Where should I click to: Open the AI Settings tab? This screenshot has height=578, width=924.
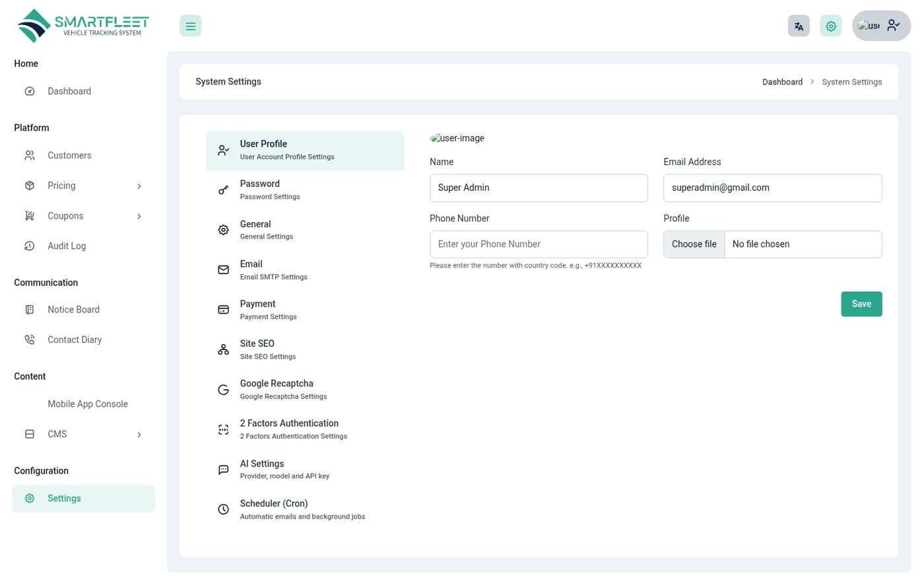305,470
